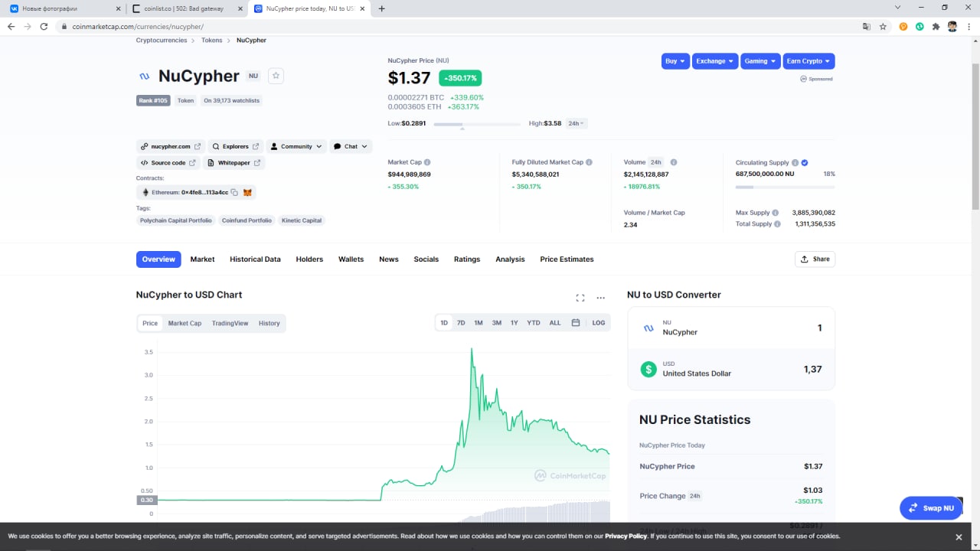Click the Privacy Policy link
This screenshot has width=980, height=551.
tap(626, 536)
